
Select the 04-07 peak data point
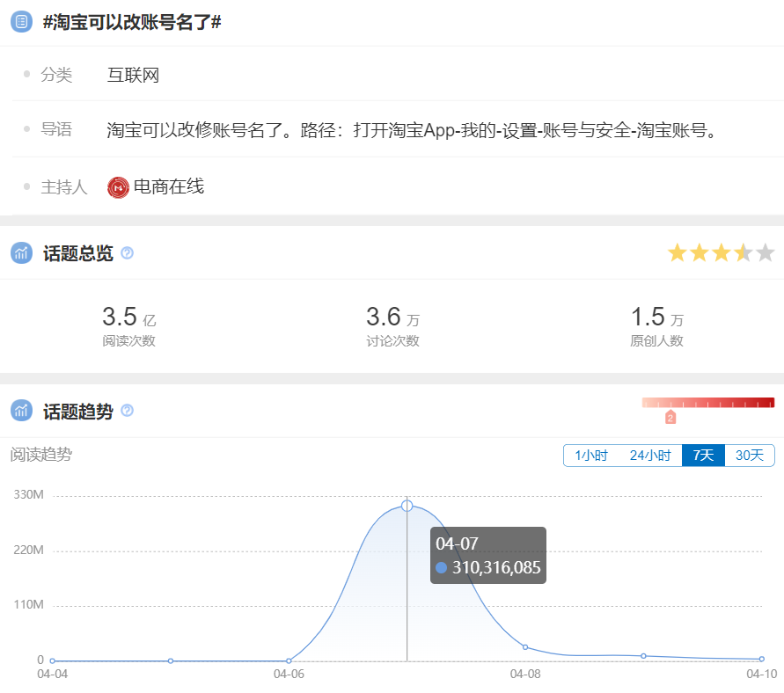[x=407, y=506]
